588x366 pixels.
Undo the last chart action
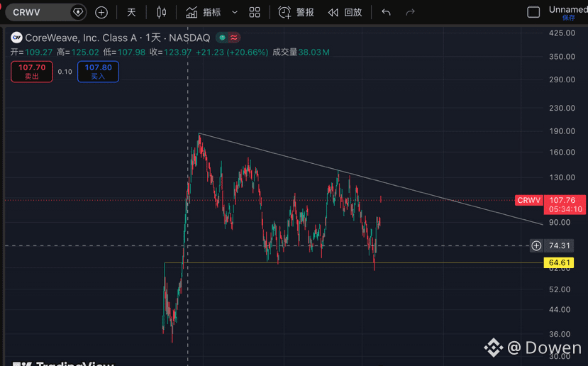387,12
